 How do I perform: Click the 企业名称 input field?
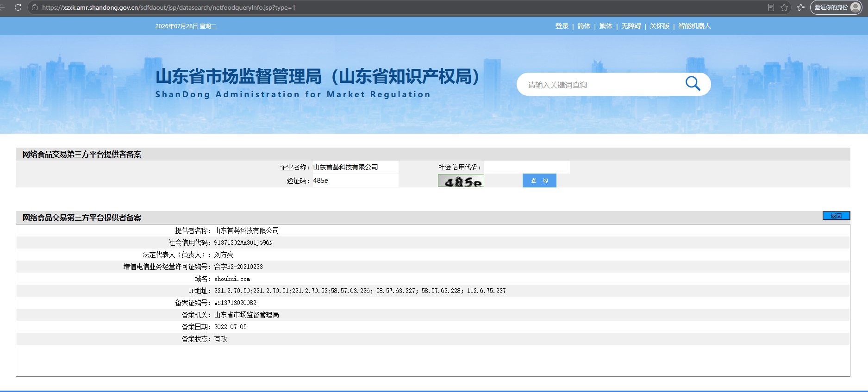(355, 167)
